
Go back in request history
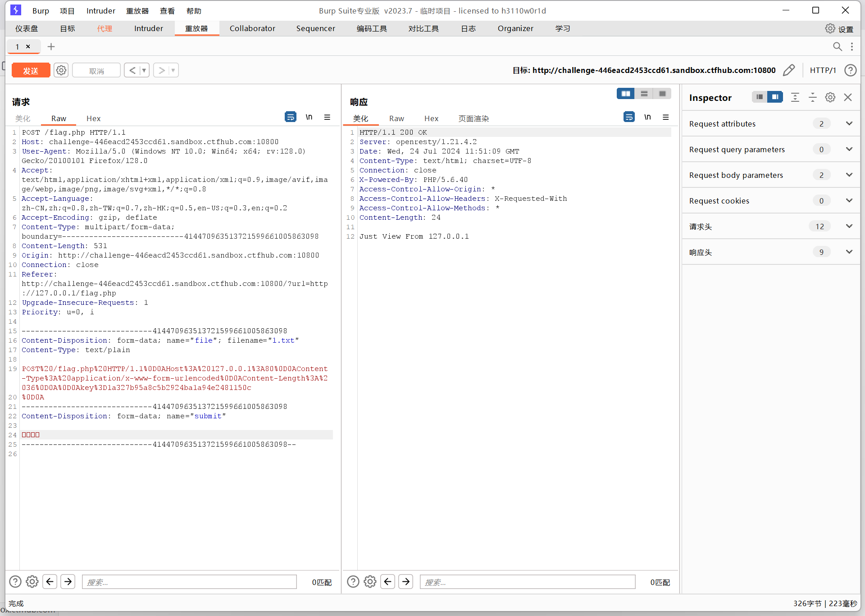pos(132,70)
